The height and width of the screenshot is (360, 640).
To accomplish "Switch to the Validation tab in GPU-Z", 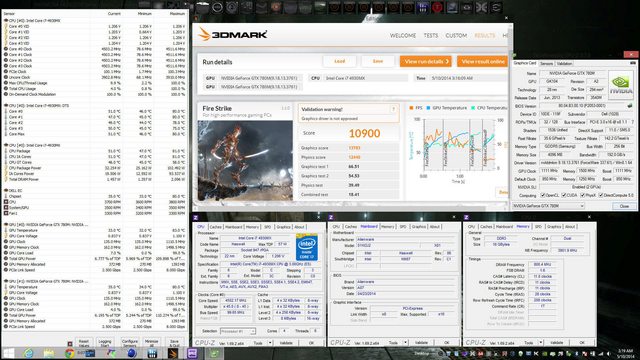I will tap(564, 63).
